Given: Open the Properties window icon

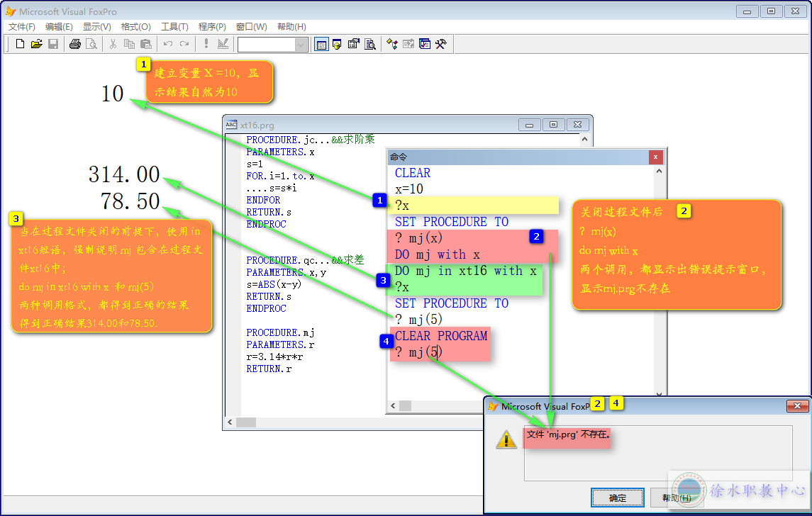Looking at the screenshot, I should (x=354, y=44).
